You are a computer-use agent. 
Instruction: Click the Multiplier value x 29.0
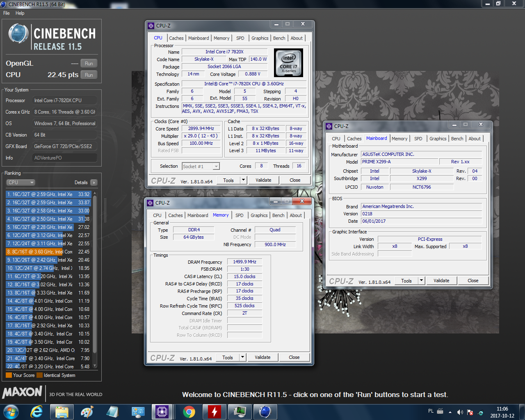(x=201, y=136)
